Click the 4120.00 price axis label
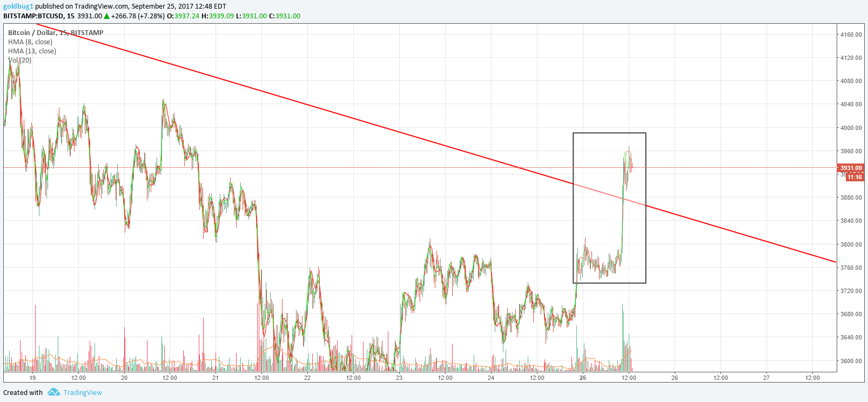The image size is (868, 402). [851, 58]
